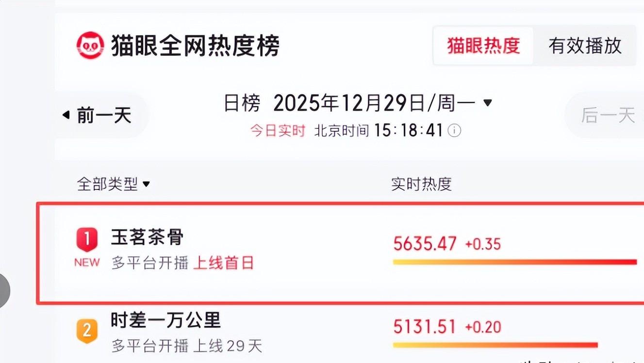This screenshot has width=644, height=363.
Task: Open the date picker dropdown arrow
Action: coord(488,103)
